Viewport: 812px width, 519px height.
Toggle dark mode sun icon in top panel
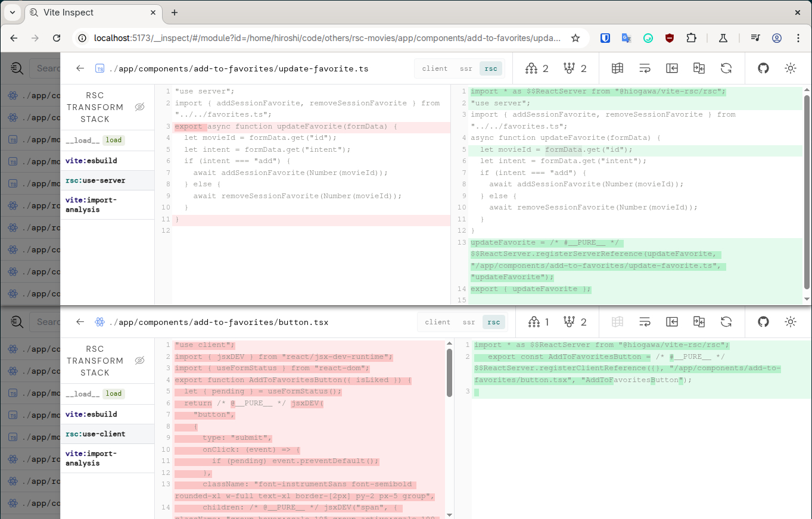tap(791, 68)
